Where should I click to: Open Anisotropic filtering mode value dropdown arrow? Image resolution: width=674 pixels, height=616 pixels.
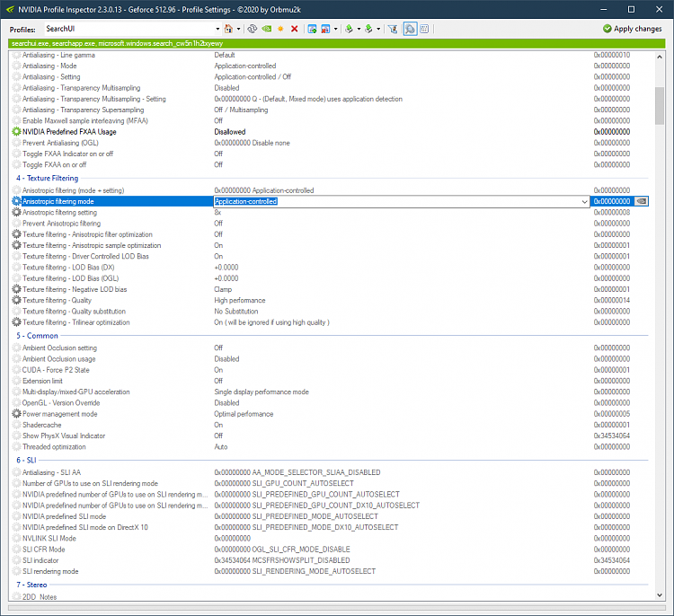coord(585,201)
